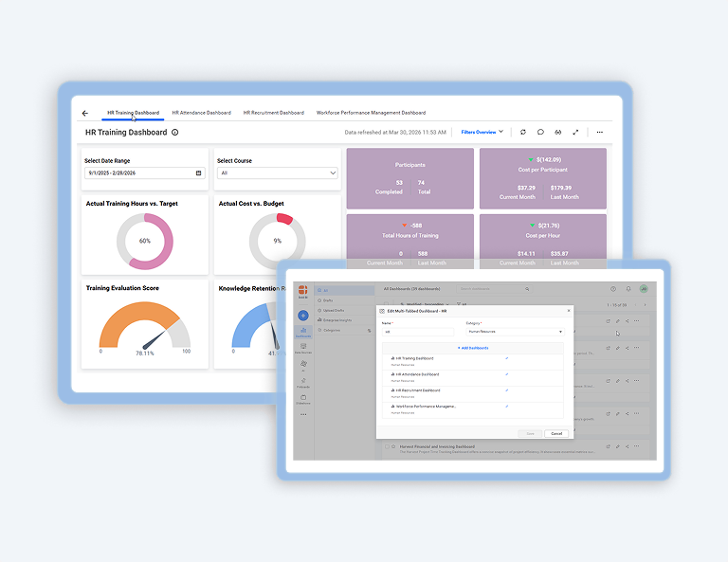Screen dimensions: 728x562
Task: Click edit pencil for Harvest Financial dashboard
Action: [617, 446]
